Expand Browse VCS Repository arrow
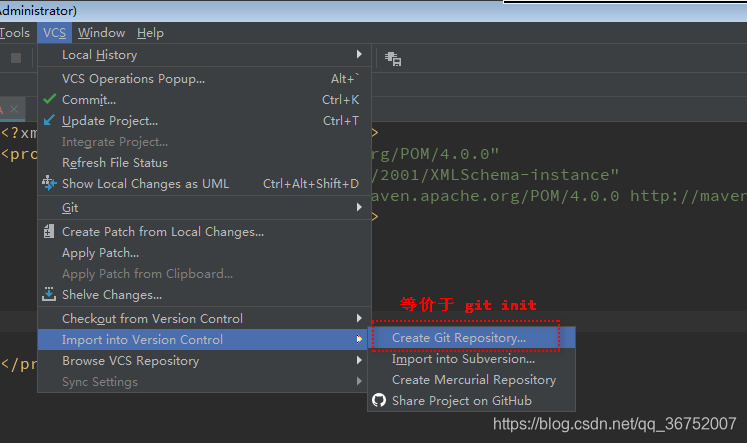The height and width of the screenshot is (443, 747). pos(359,360)
